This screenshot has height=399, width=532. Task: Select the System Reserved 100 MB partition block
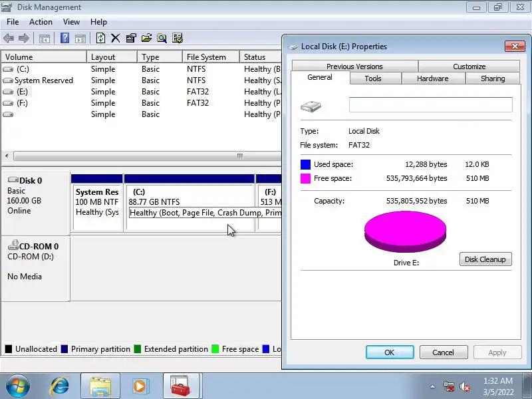(x=97, y=203)
